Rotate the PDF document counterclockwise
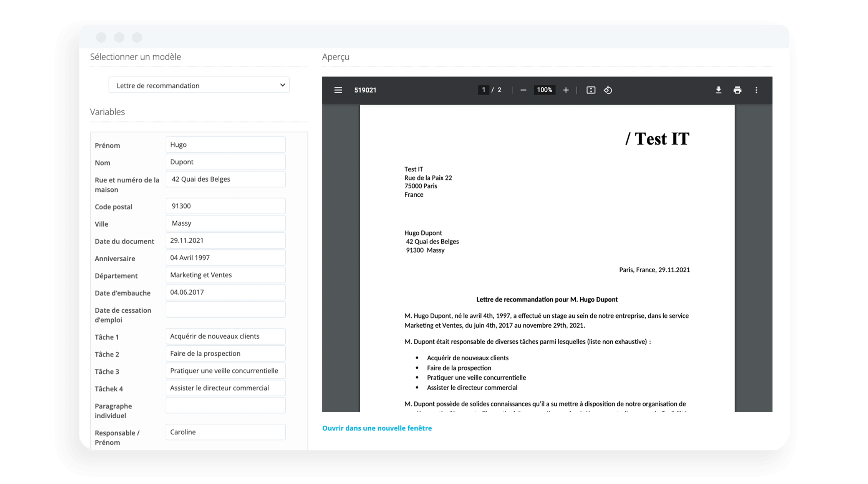The image size is (868, 484). 608,90
